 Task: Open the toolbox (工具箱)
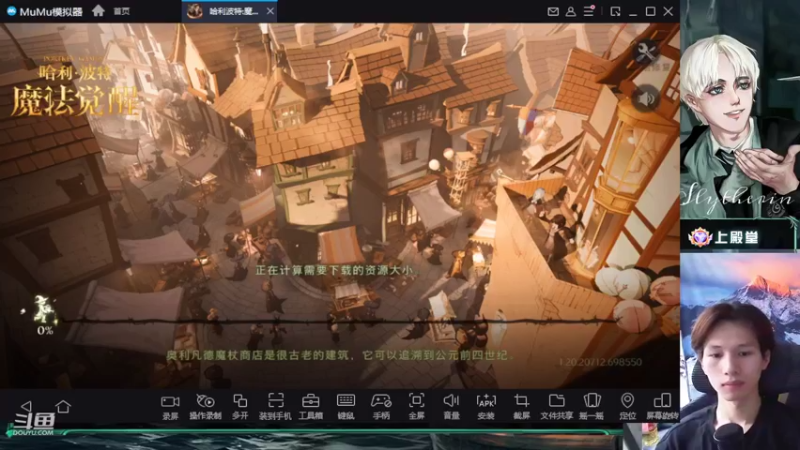pyautogui.click(x=310, y=407)
